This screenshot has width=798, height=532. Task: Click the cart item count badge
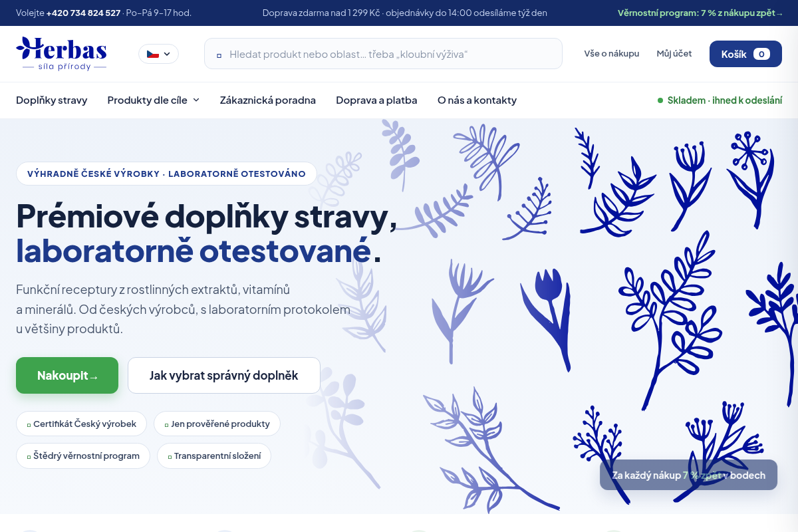click(762, 54)
